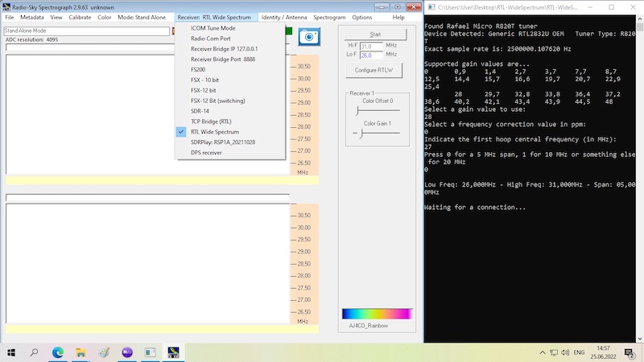
Task: Launch Microsoft Edge from taskbar
Action: [58, 352]
